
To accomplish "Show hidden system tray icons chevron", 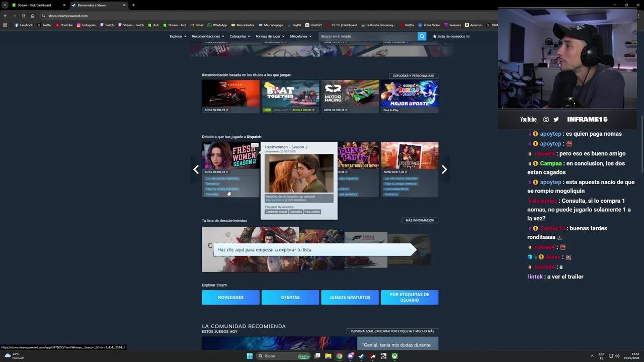I will [x=592, y=356].
